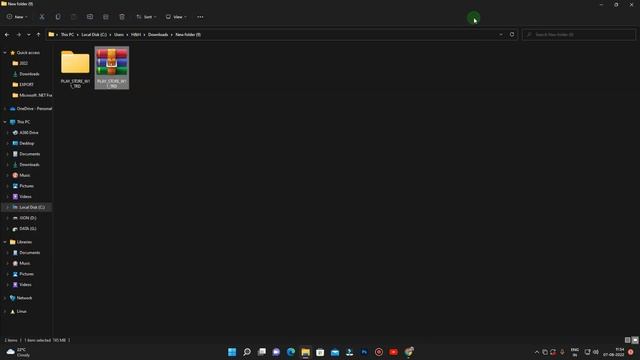Collapse the Quick access tree node
This screenshot has height=360, width=640.
point(5,53)
